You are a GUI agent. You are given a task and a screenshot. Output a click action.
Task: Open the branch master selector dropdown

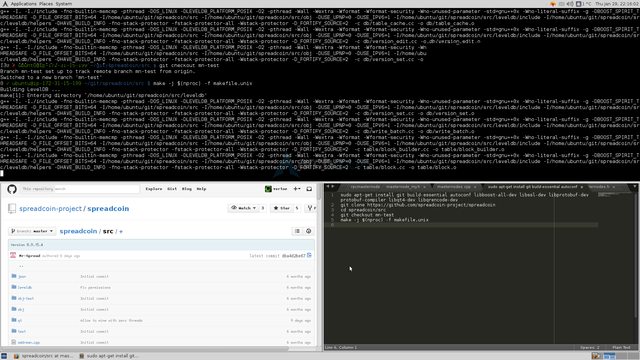point(32,231)
